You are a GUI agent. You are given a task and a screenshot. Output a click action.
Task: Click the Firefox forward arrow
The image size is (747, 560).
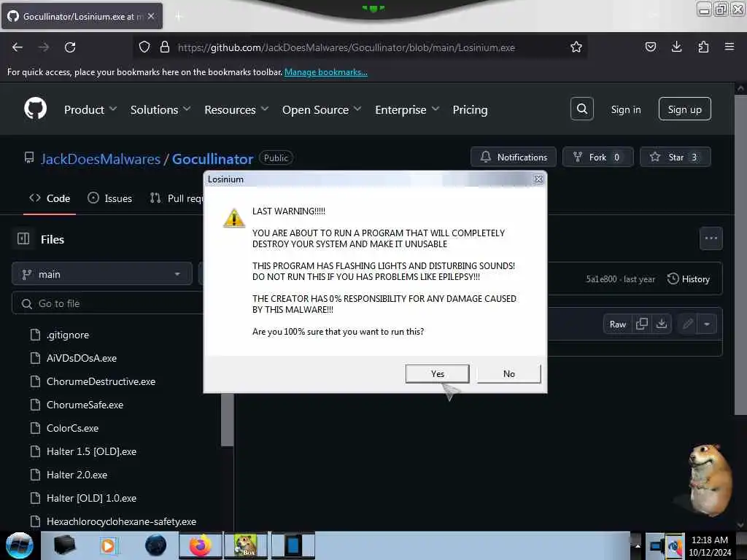click(x=44, y=47)
